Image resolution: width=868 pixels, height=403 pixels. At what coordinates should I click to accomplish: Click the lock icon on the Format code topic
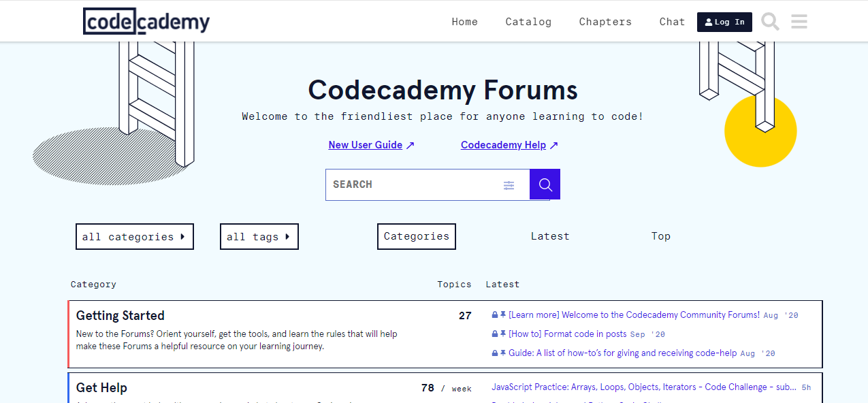[494, 334]
